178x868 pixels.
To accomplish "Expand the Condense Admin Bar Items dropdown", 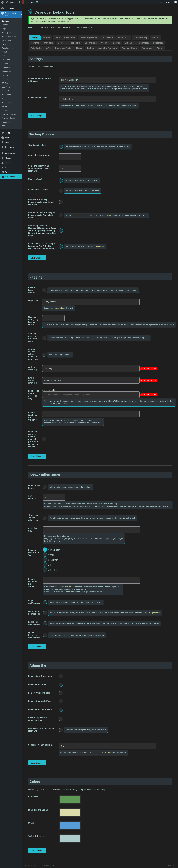I will 107,746.
